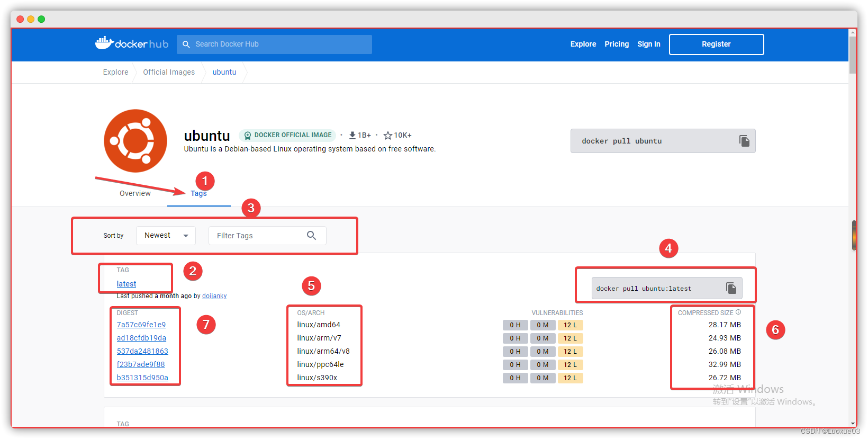Click the 0 M badge for linux/arm64/v8
Viewport: 868px width, 439px height.
[542, 352]
